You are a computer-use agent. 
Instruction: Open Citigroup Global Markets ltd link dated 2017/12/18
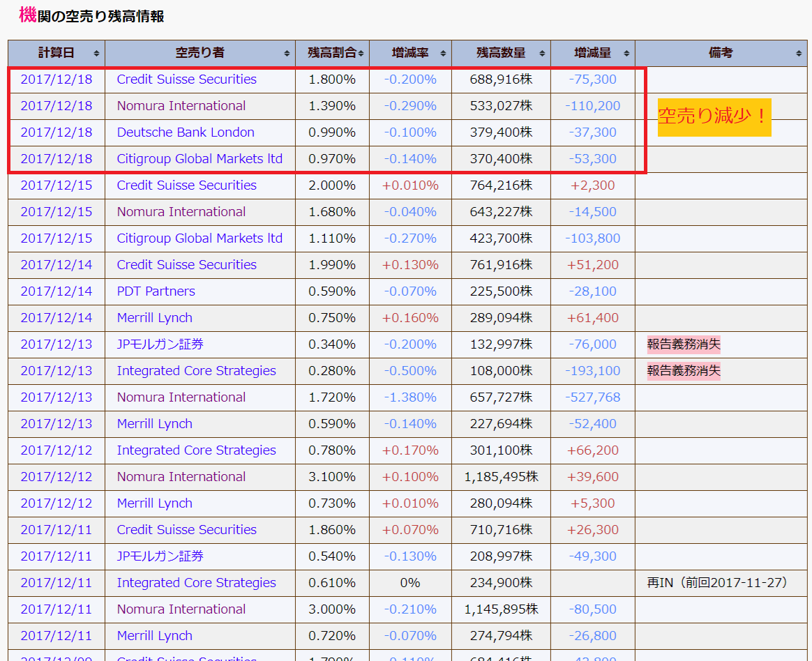tap(200, 158)
